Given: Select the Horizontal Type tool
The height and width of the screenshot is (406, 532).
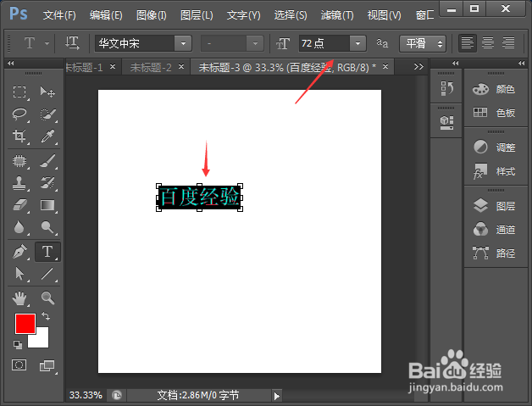Looking at the screenshot, I should (47, 252).
